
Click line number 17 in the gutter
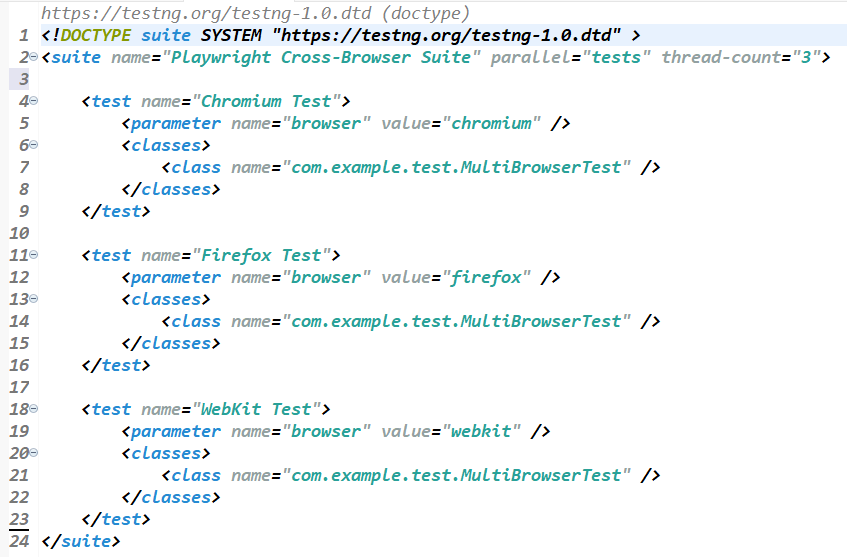pos(19,387)
